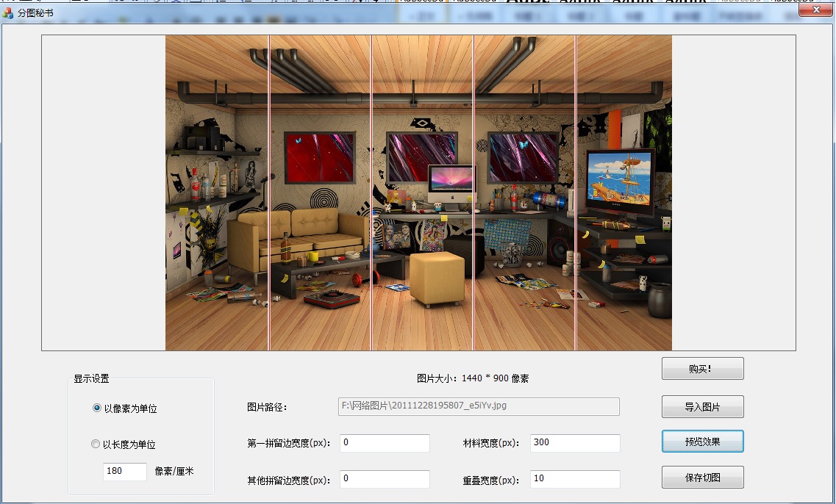Select the 以长度为单位 radio button

(96, 444)
